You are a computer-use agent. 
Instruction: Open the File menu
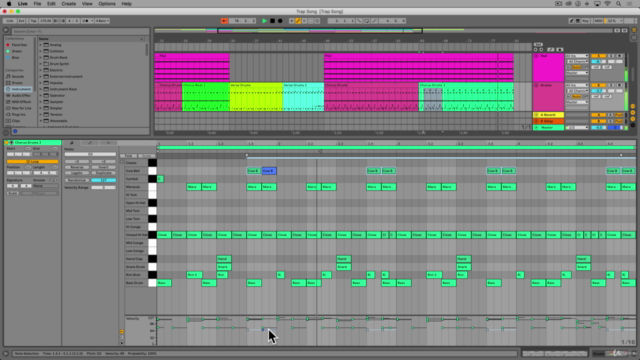pyautogui.click(x=37, y=4)
